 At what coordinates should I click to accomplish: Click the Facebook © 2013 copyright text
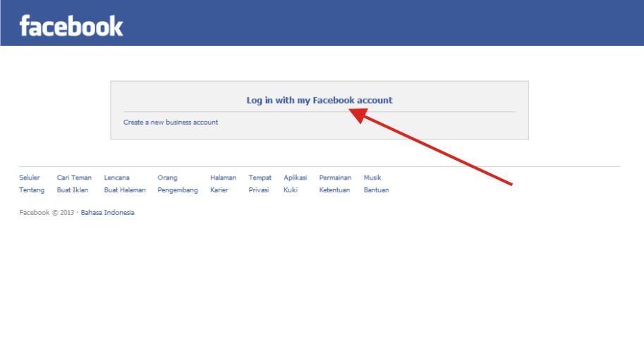click(47, 213)
